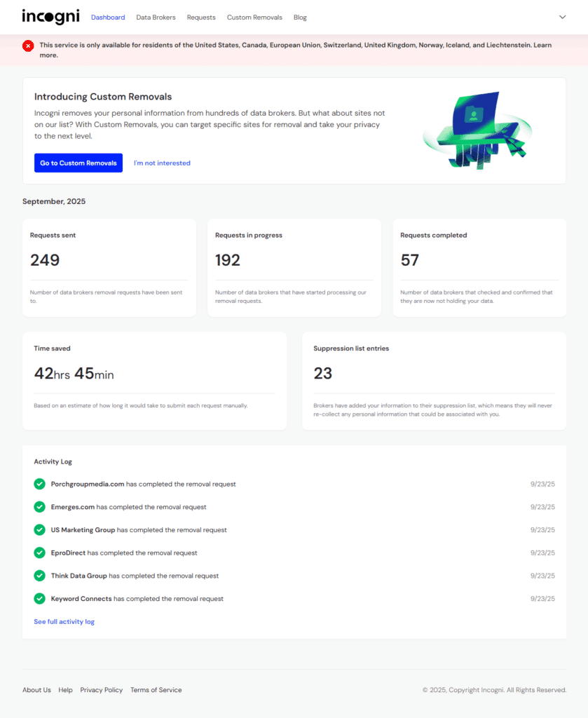
Task: Click the green checkmark beside Keyword Connects
Action: (x=39, y=599)
